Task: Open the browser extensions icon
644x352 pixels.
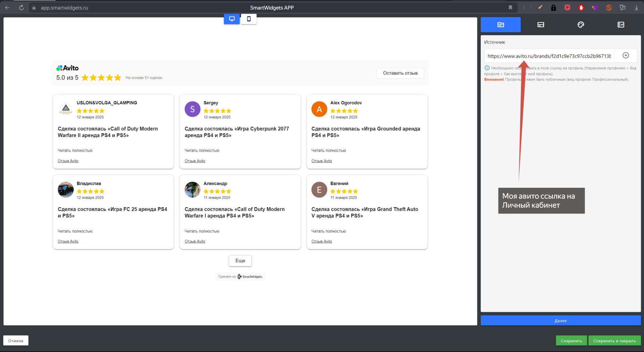Action: [623, 7]
